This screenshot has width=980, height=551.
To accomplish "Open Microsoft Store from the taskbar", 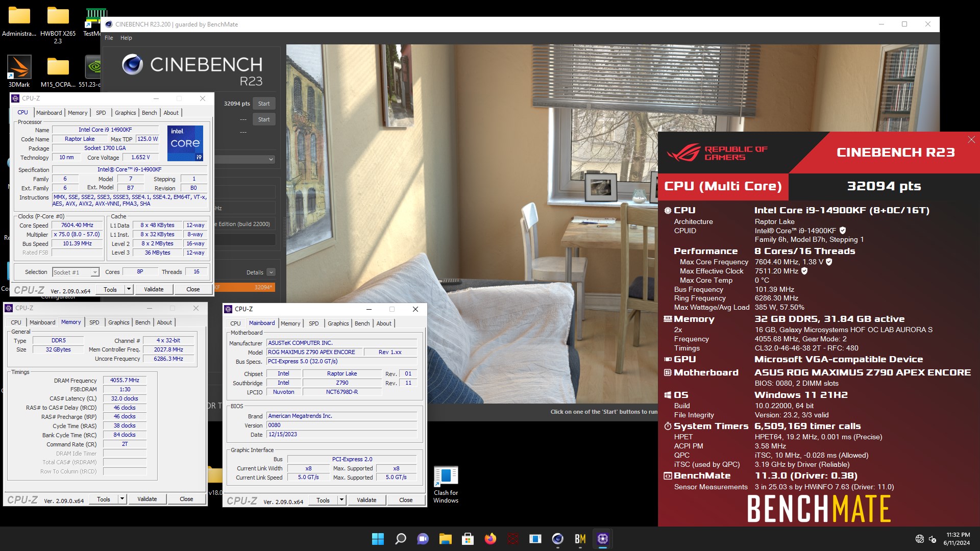I will click(x=468, y=539).
